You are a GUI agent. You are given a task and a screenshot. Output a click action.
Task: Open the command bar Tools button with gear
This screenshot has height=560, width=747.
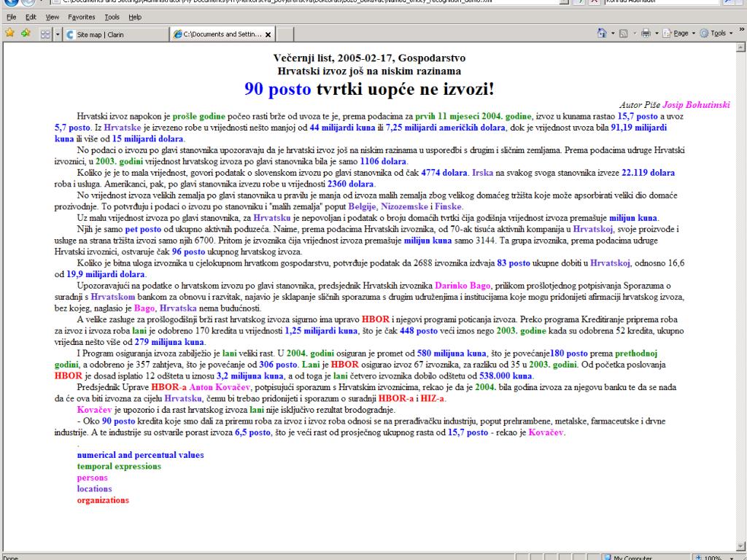[x=716, y=34]
